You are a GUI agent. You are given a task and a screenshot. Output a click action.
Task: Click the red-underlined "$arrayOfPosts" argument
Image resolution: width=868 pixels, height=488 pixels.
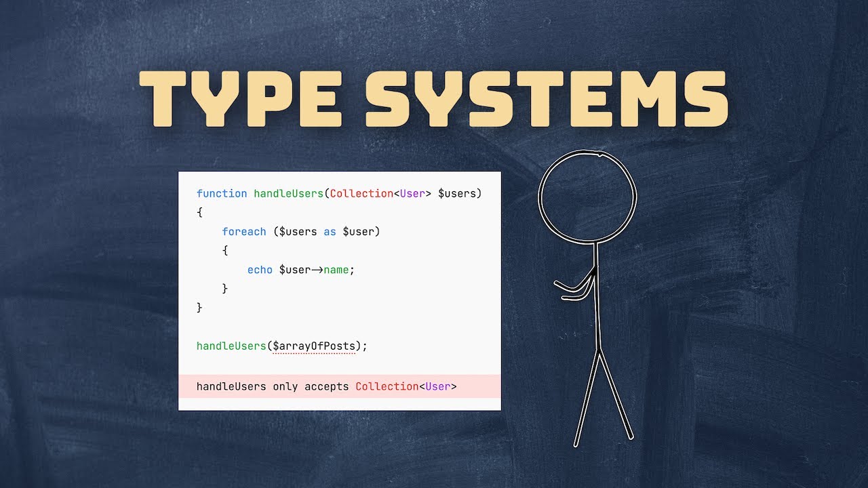pos(314,346)
